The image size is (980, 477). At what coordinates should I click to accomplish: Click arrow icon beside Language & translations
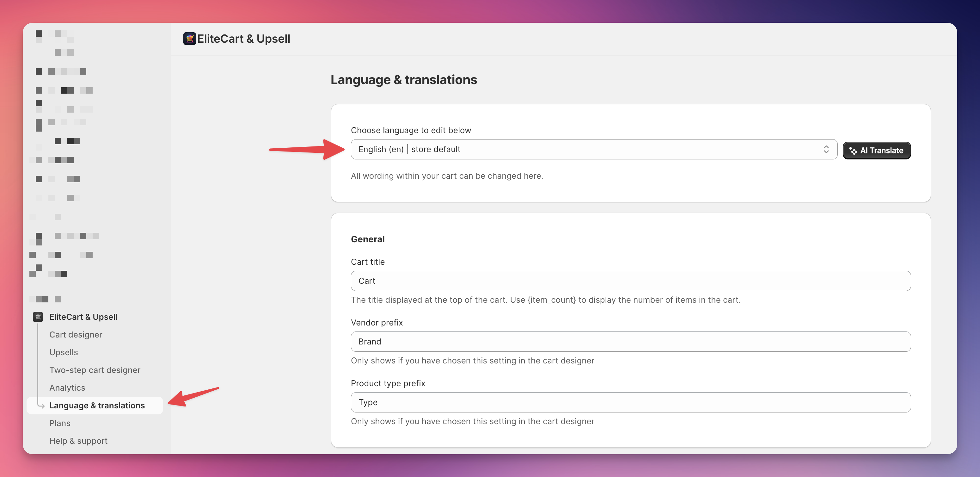click(41, 406)
